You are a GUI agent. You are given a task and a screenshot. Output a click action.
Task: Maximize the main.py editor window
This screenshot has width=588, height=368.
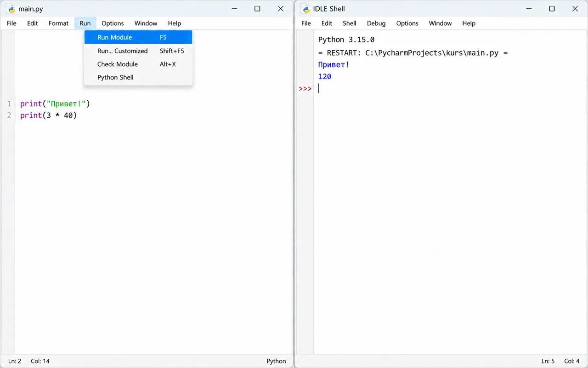tap(257, 9)
